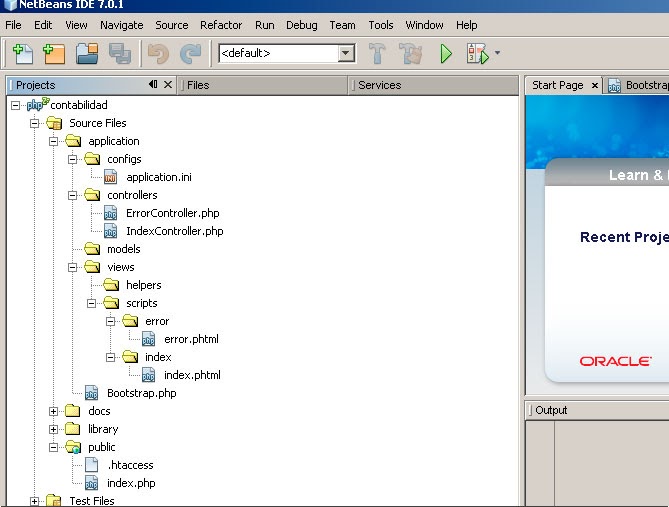This screenshot has width=669, height=507.
Task: Click the Build Project hammer icon
Action: click(x=377, y=54)
